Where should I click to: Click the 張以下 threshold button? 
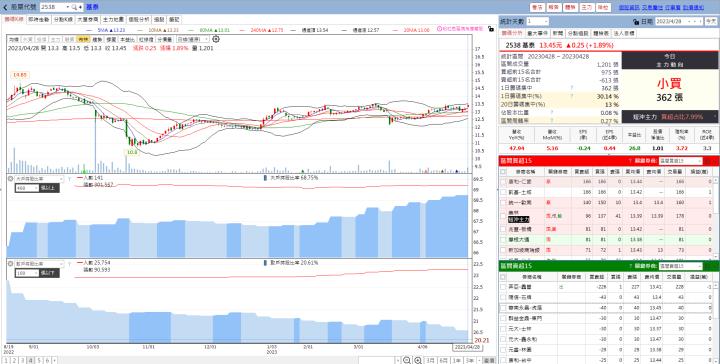[49, 273]
